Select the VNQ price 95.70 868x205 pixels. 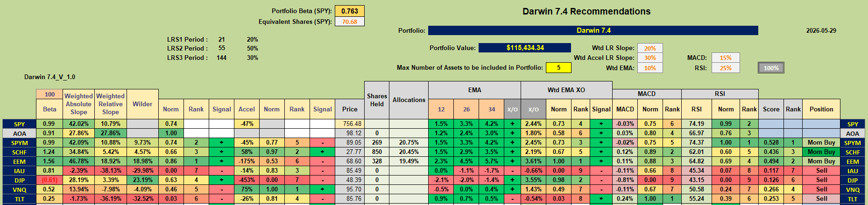350,189
